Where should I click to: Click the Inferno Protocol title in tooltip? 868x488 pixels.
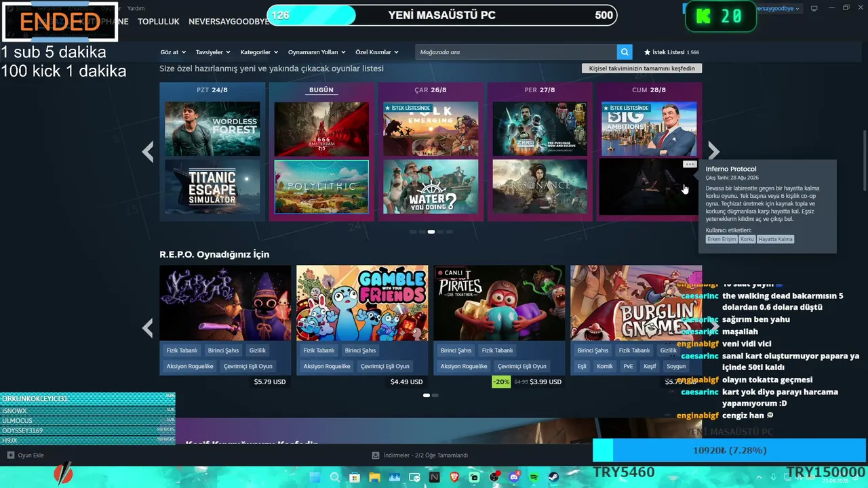730,169
